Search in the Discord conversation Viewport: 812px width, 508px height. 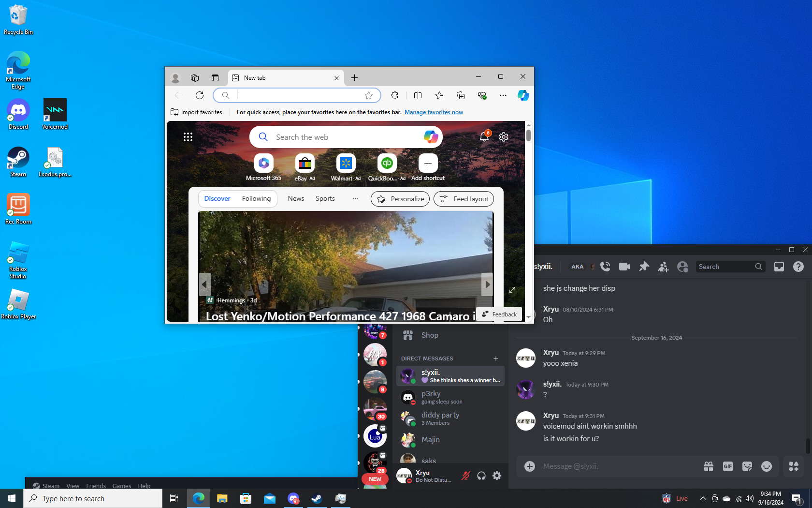pos(730,267)
